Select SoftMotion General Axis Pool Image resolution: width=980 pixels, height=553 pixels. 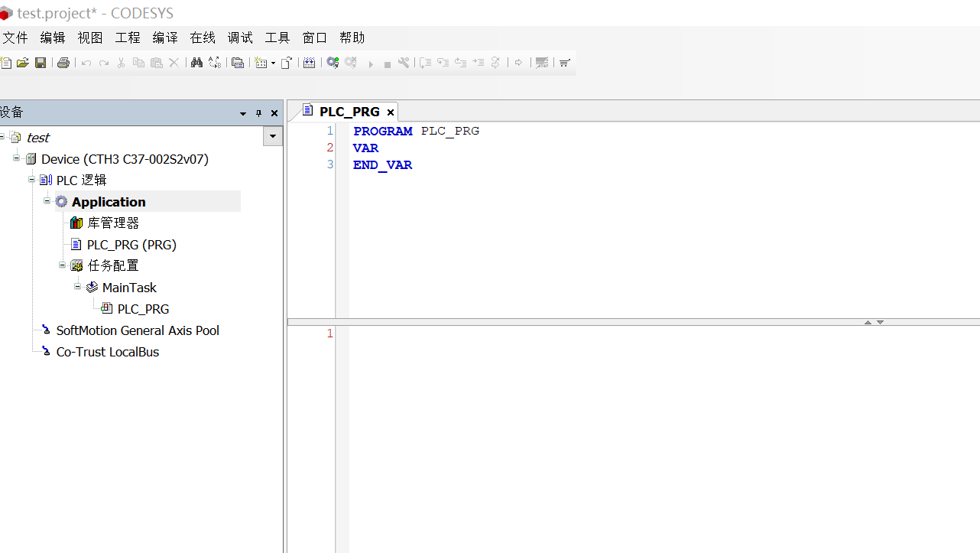(138, 330)
